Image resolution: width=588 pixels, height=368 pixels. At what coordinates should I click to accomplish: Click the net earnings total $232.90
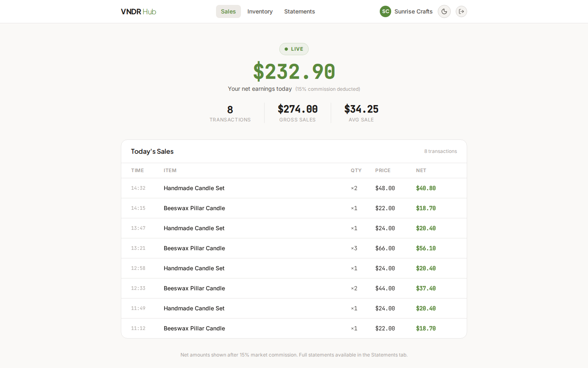point(294,72)
